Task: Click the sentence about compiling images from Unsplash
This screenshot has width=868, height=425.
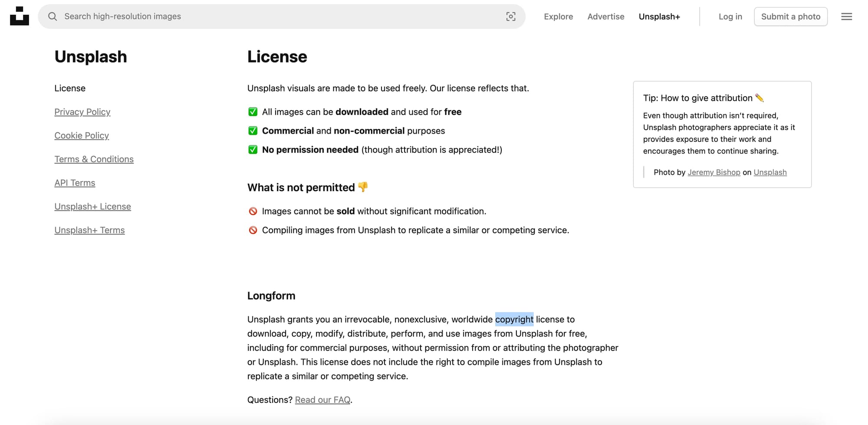Action: [415, 230]
